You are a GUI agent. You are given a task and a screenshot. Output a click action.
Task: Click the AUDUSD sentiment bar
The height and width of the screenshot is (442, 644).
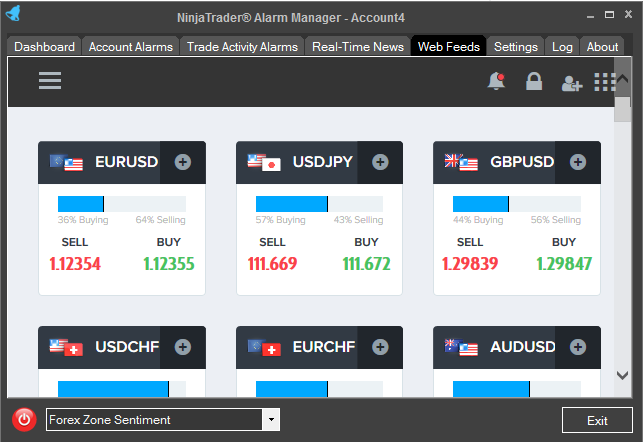pyautogui.click(x=517, y=389)
